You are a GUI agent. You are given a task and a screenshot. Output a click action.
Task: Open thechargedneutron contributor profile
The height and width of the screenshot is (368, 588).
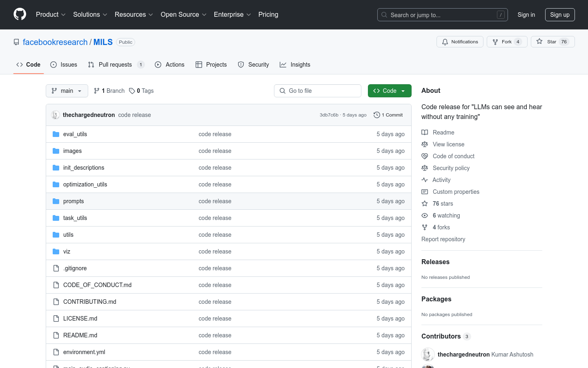(x=463, y=355)
